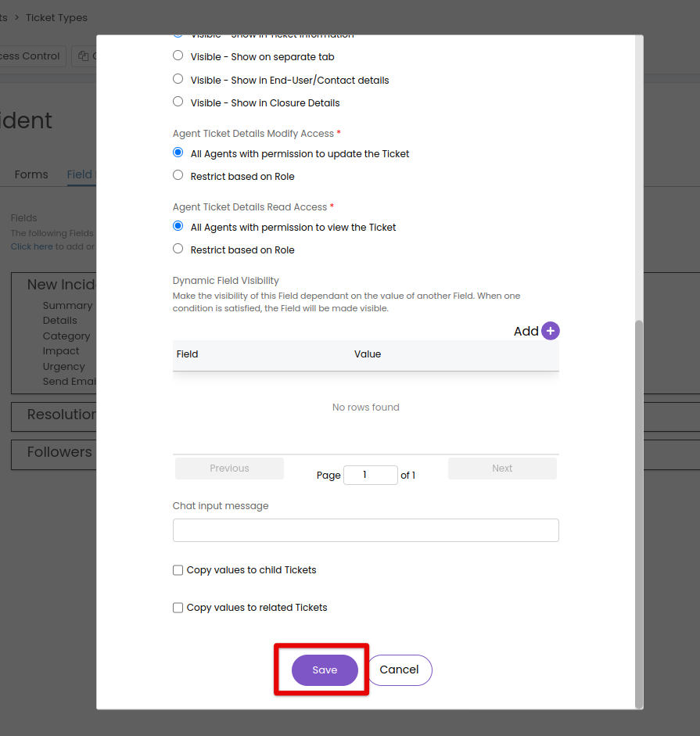Click the Click here link to add fields
The width and height of the screenshot is (700, 736).
pyautogui.click(x=31, y=246)
